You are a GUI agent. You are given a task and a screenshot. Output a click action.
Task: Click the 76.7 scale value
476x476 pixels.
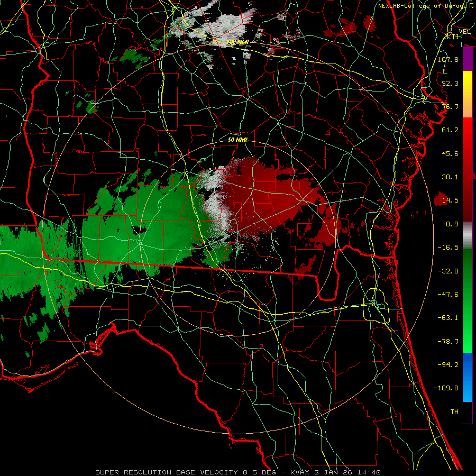coord(450,106)
